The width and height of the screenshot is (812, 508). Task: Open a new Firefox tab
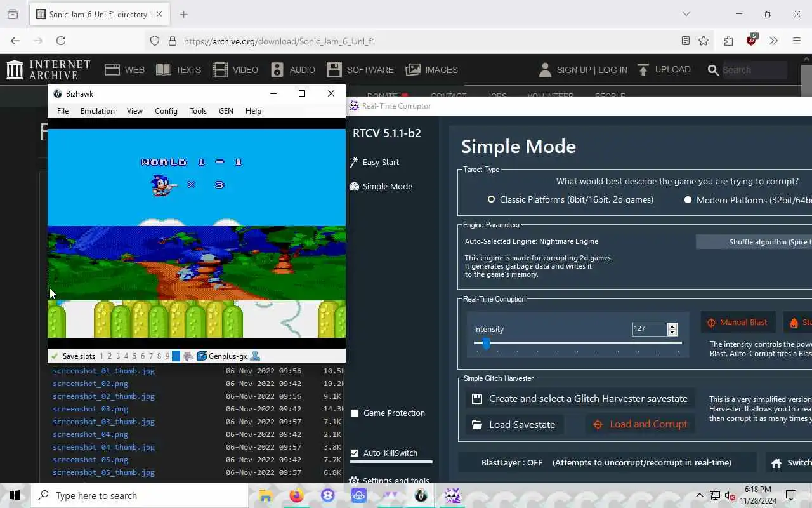pos(184,14)
